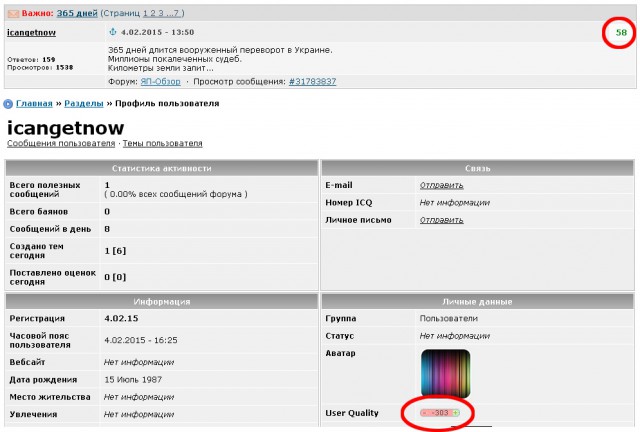
Task: Click the Всего баянов label
Action: pyautogui.click(x=38, y=212)
